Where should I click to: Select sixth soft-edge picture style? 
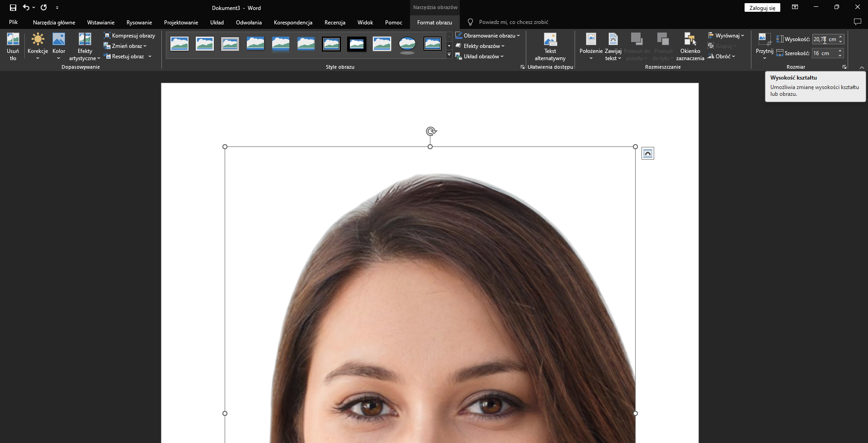pos(306,44)
